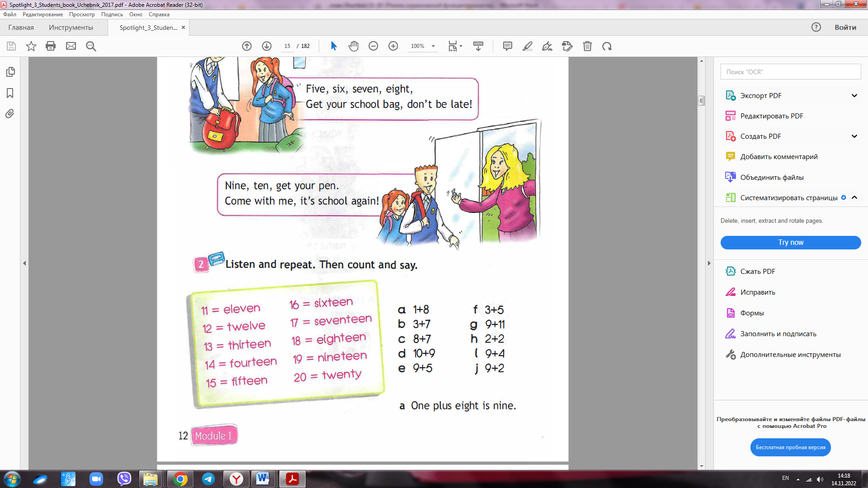The image size is (868, 488).
Task: Close the Spotlight_3_Studen document tab
Action: [183, 28]
